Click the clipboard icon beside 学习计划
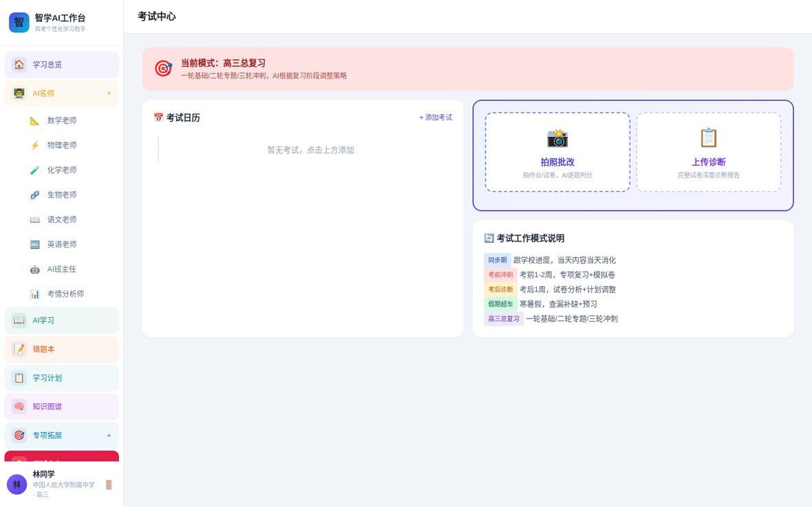The image size is (812, 507). pos(19,378)
